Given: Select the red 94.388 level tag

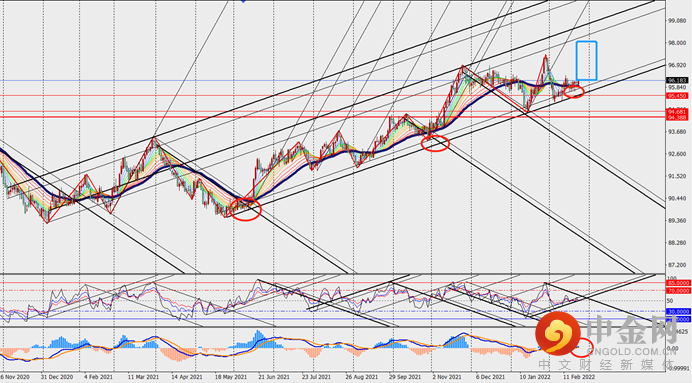Looking at the screenshot, I should click(677, 117).
